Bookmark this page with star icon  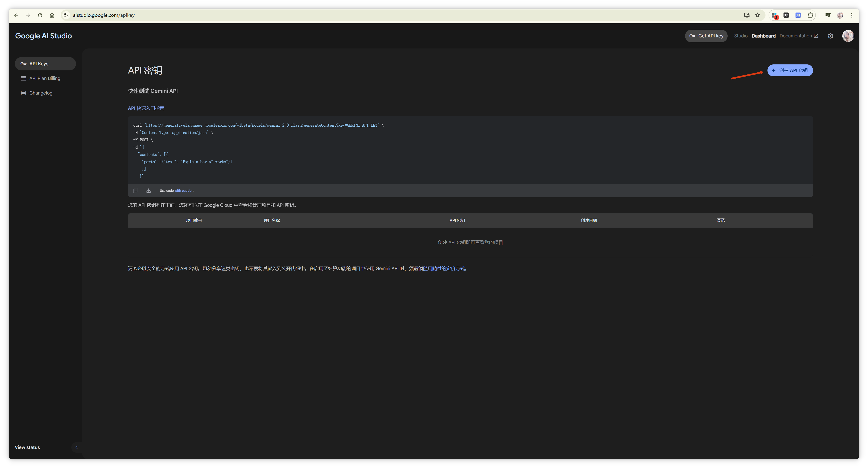tap(758, 15)
